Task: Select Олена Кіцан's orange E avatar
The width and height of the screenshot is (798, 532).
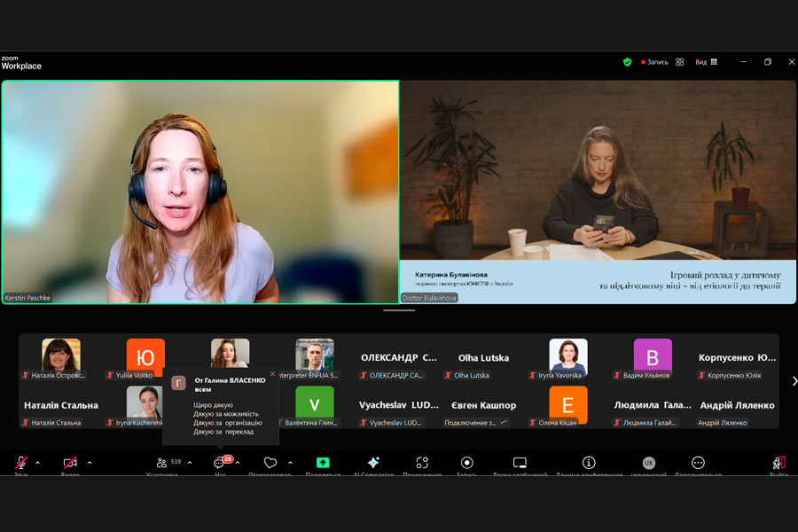Action: point(568,404)
